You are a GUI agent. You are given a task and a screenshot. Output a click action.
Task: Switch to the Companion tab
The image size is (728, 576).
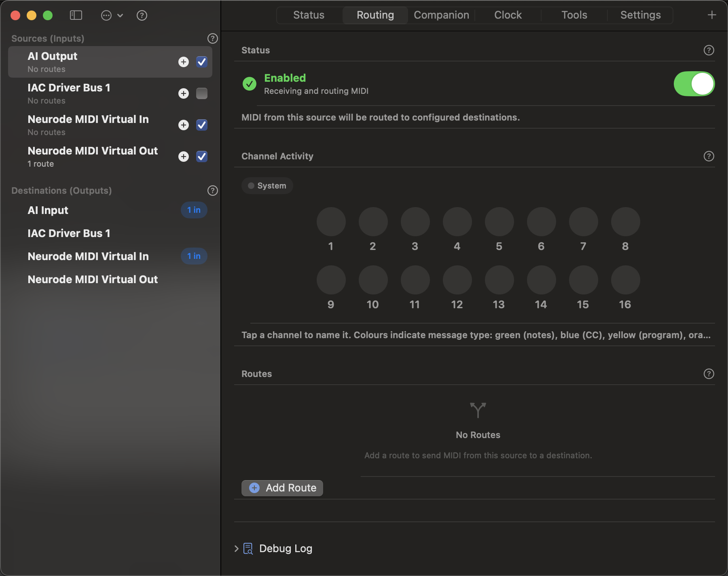pos(441,15)
